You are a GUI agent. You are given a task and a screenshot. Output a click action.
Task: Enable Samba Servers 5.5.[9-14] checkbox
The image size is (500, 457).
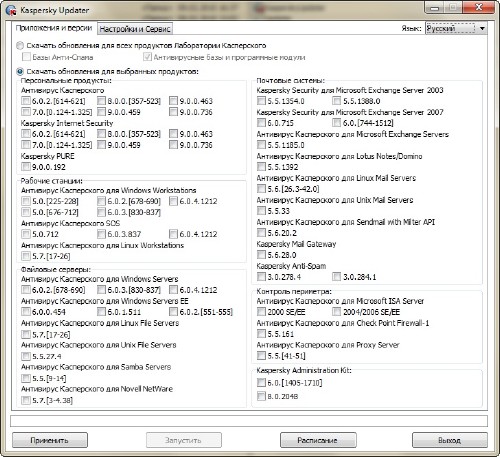(26, 378)
